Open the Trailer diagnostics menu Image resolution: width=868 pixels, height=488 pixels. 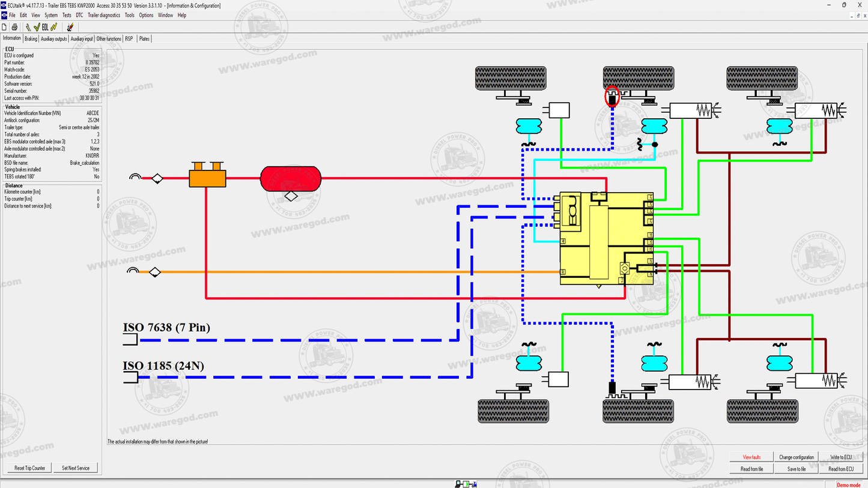tap(104, 15)
